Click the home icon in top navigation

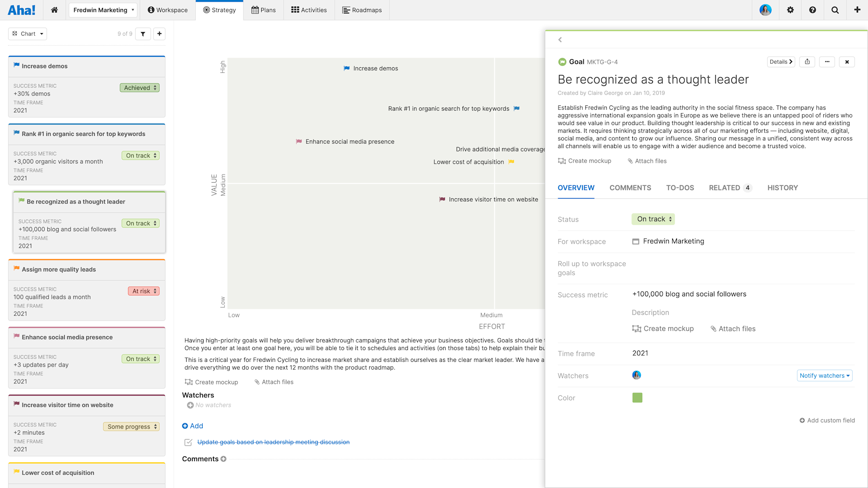pos(54,10)
